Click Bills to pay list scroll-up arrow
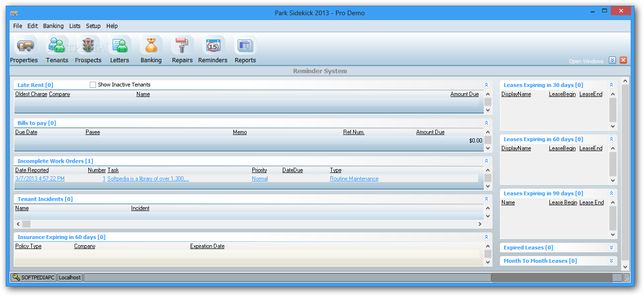The height and width of the screenshot is (296, 644). tap(488, 132)
